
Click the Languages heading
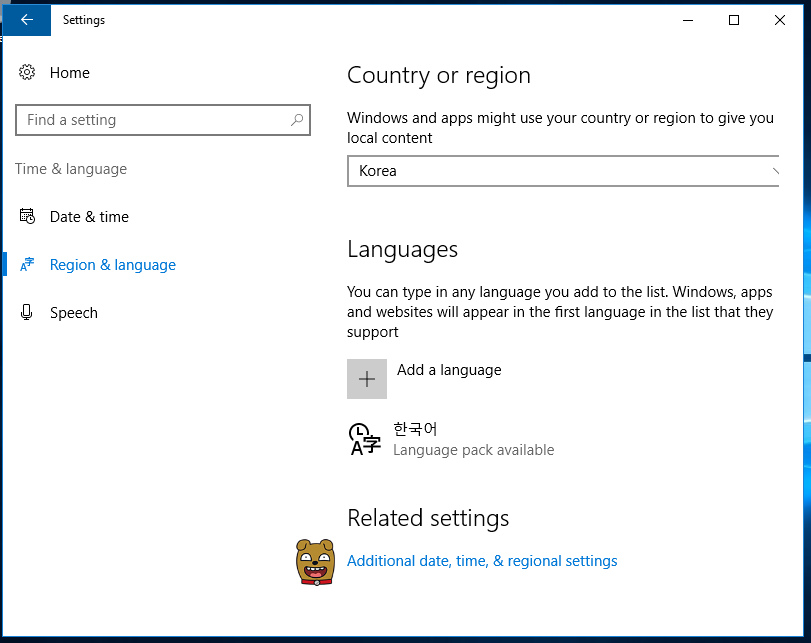click(402, 250)
